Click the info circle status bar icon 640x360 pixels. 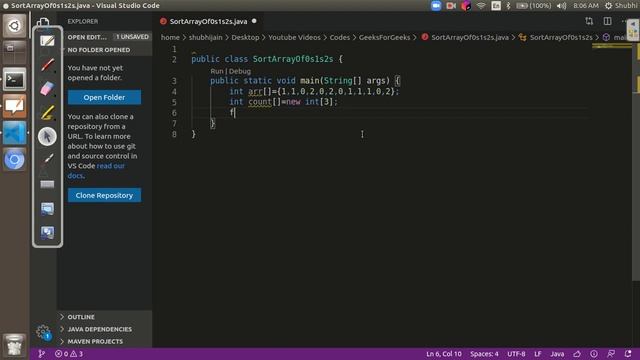click(x=594, y=354)
